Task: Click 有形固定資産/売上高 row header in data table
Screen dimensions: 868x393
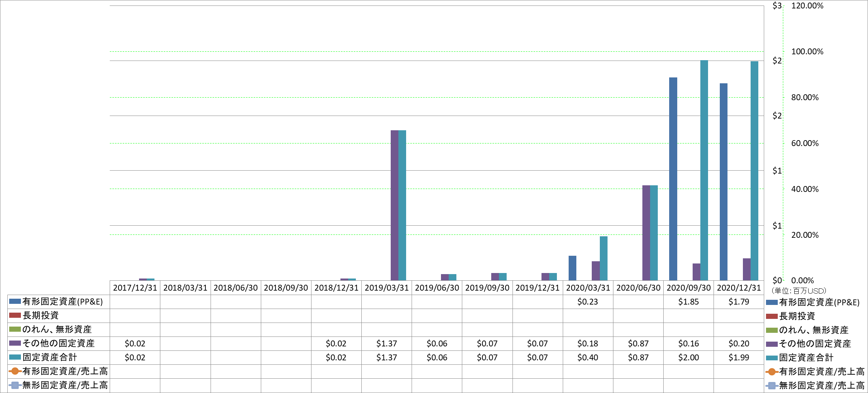Action: point(59,371)
